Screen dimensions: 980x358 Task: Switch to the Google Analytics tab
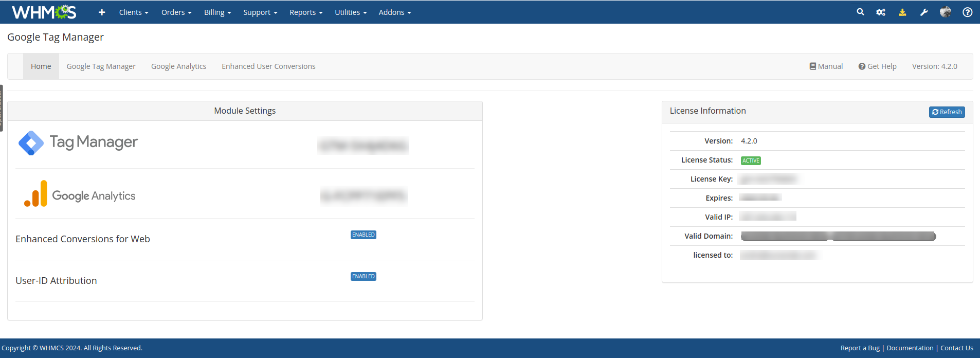tap(178, 66)
